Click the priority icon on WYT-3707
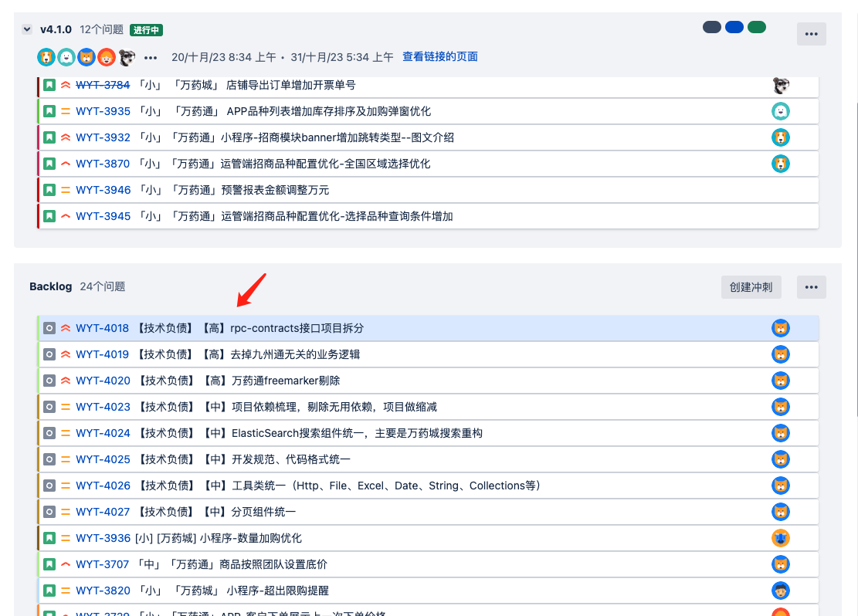The width and height of the screenshot is (858, 616). coord(66,564)
